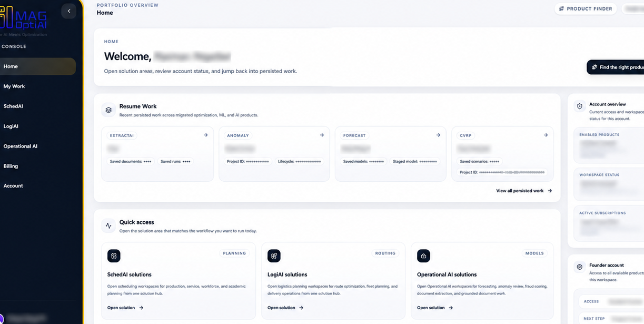Screen dimensions: 644x324
Task: Open EXTRACTAI card via its arrow
Action: 206,135
